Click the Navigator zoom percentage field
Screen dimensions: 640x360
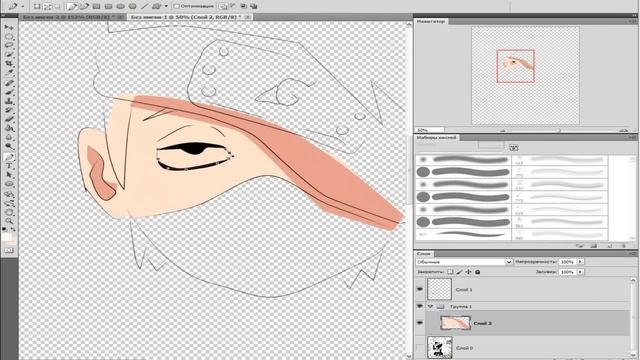point(429,130)
